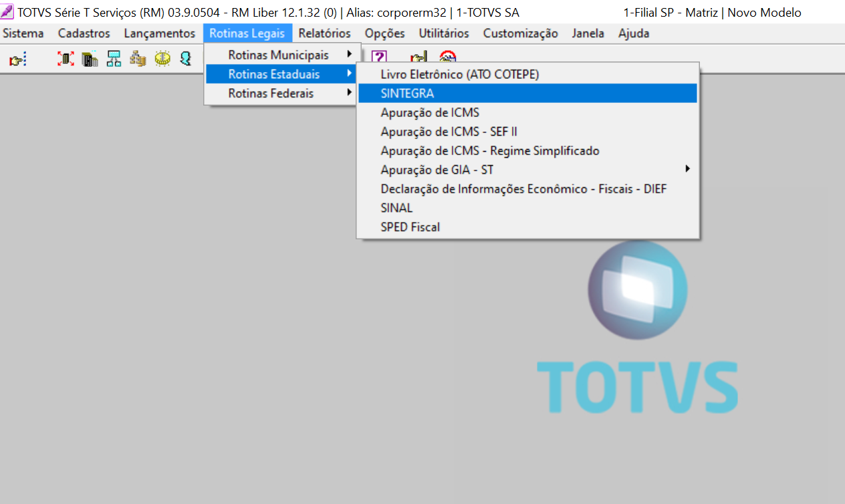Choose the SPED Fiscal entry
This screenshot has height=504, width=845.
click(527, 227)
